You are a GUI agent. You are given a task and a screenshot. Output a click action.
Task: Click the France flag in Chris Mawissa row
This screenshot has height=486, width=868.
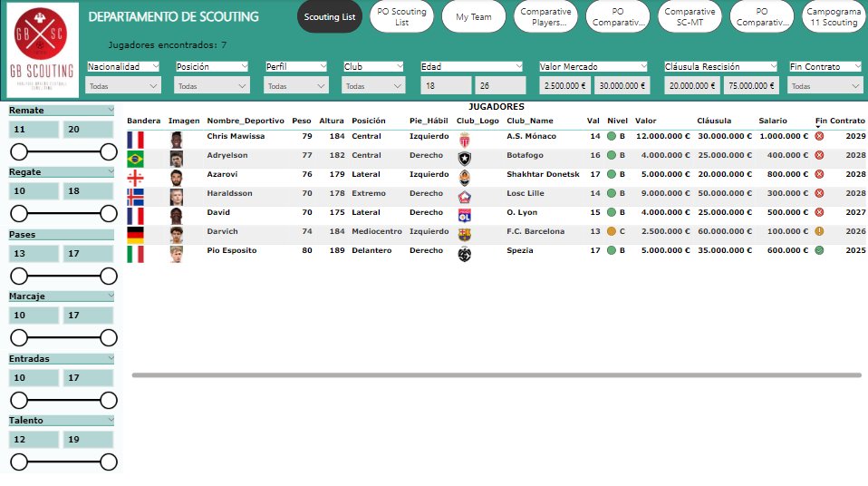tap(135, 140)
